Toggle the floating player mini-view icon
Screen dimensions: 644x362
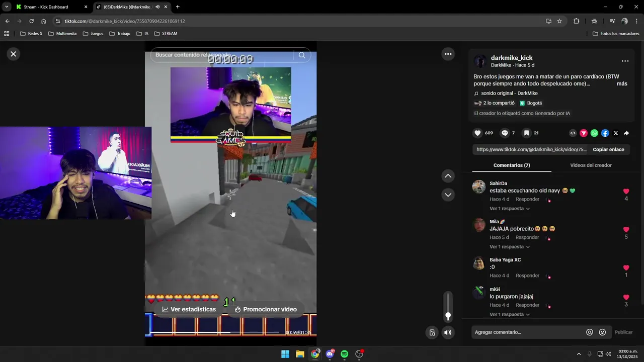[x=432, y=332]
